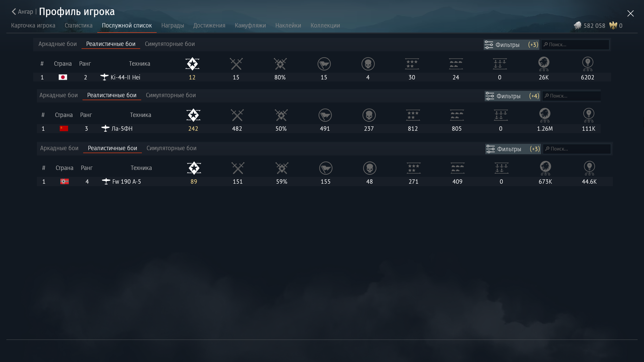Click the anchors naval kills icon in third table
This screenshot has width=644, height=362.
point(501,168)
